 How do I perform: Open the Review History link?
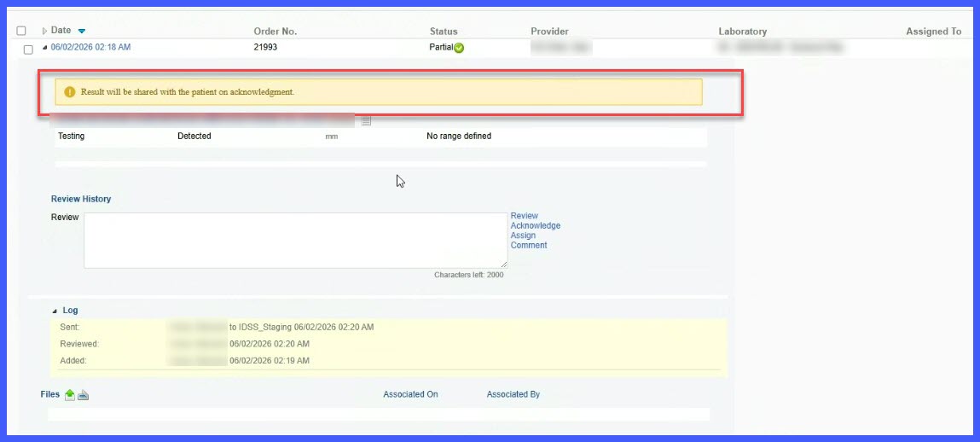pyautogui.click(x=81, y=199)
